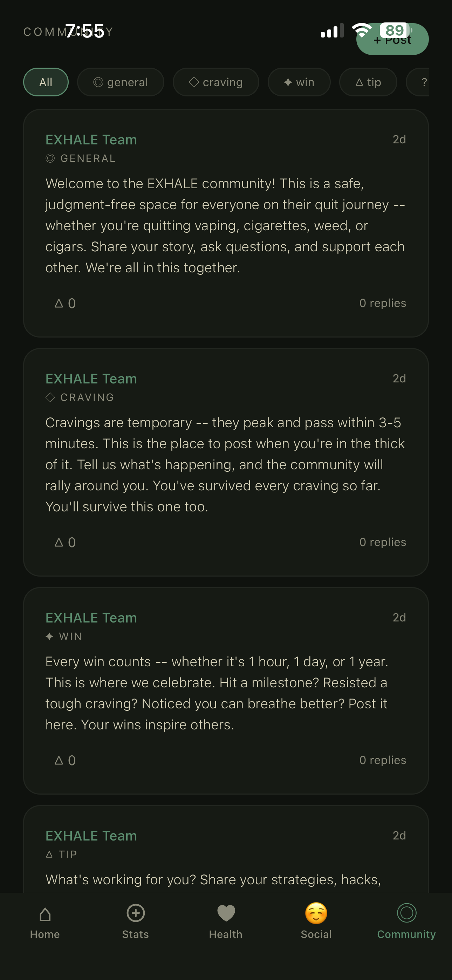
Task: Toggle the win filter chip
Action: (299, 82)
